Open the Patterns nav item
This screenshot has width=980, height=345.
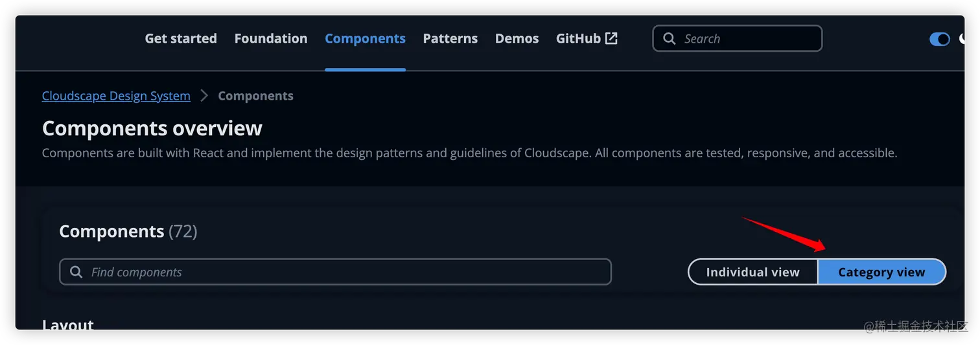point(450,39)
